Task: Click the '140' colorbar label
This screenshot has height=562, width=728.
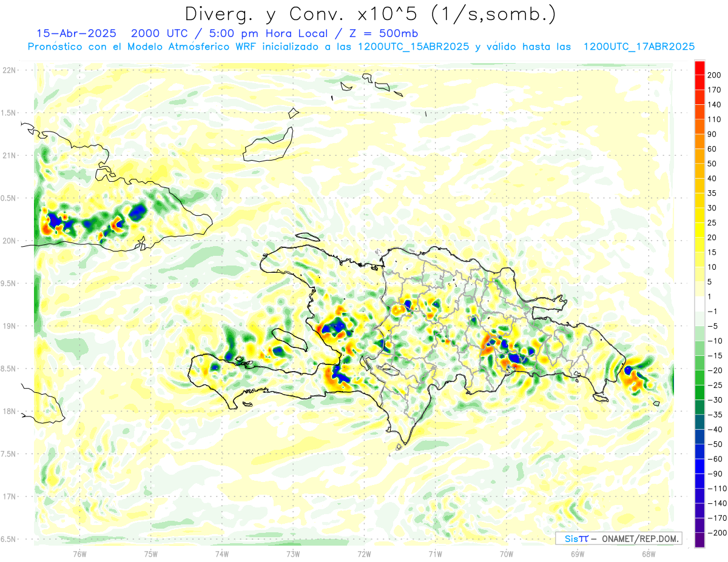Action: [x=714, y=104]
